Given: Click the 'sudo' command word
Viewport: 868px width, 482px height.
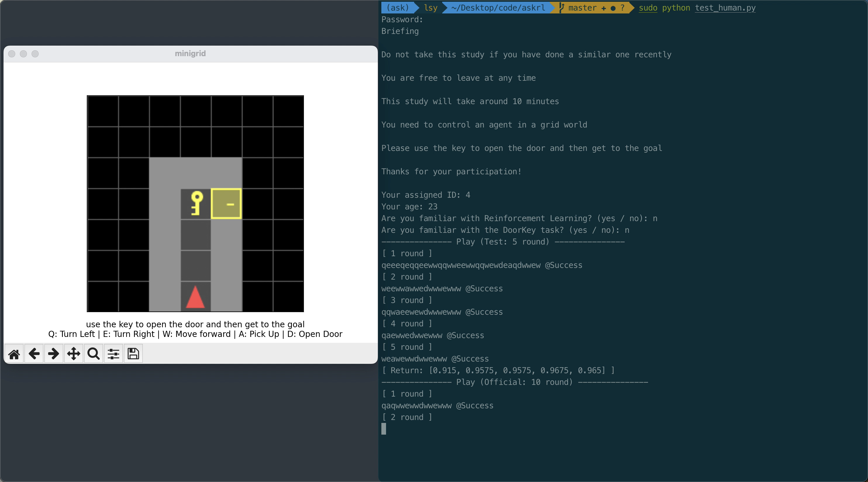Looking at the screenshot, I should coord(648,8).
